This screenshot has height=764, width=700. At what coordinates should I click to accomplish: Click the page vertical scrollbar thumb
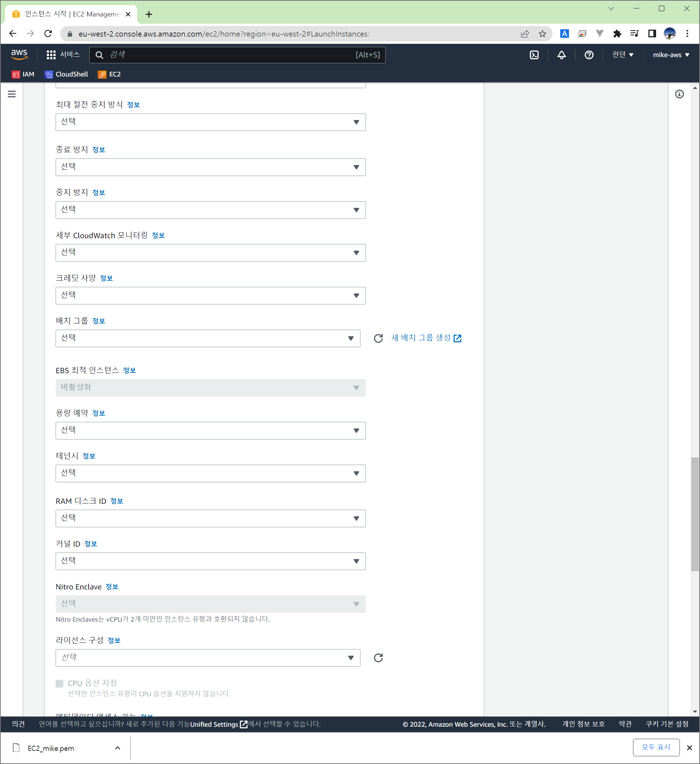[x=695, y=514]
